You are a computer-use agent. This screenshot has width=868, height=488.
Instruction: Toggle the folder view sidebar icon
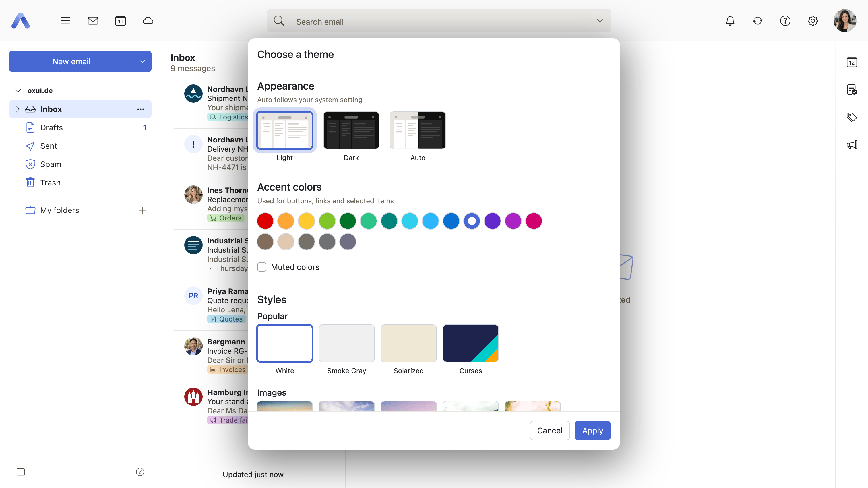21,472
